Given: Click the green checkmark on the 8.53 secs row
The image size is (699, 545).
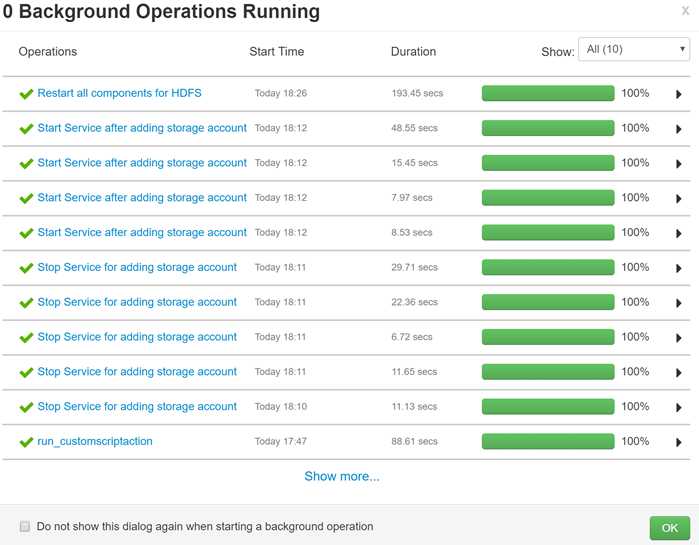Looking at the screenshot, I should 26,233.
